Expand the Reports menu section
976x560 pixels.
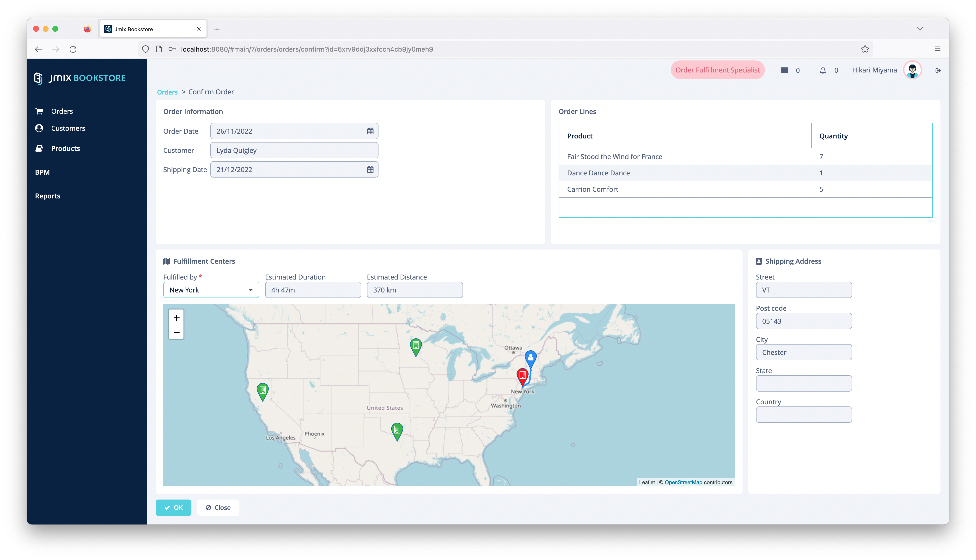tap(48, 196)
